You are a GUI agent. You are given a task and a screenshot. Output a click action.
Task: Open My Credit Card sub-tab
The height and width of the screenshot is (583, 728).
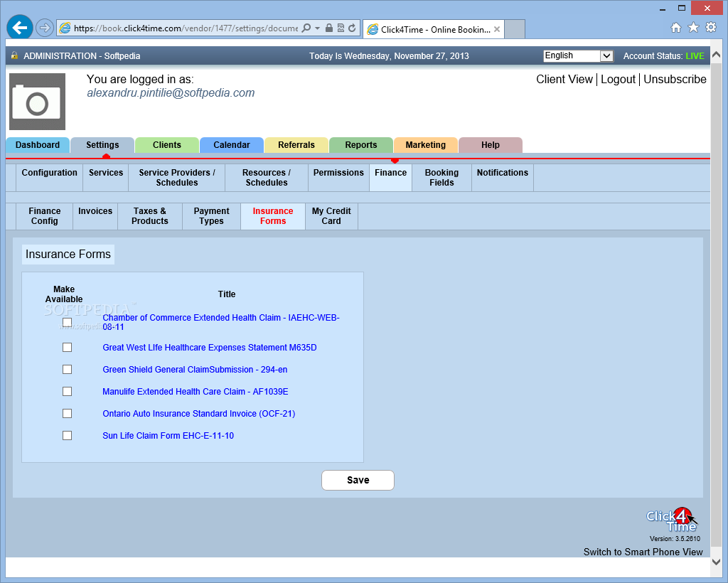point(331,216)
